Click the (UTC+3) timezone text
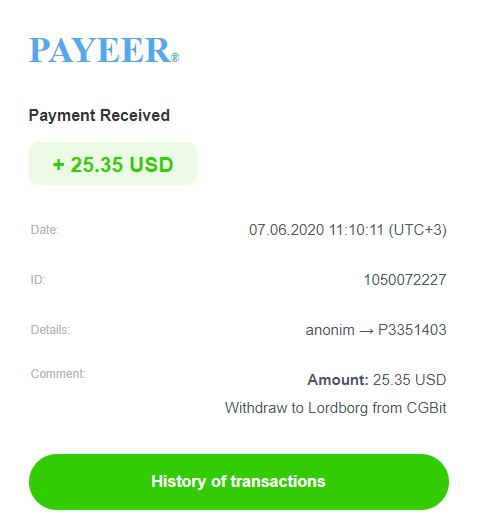 pyautogui.click(x=417, y=230)
